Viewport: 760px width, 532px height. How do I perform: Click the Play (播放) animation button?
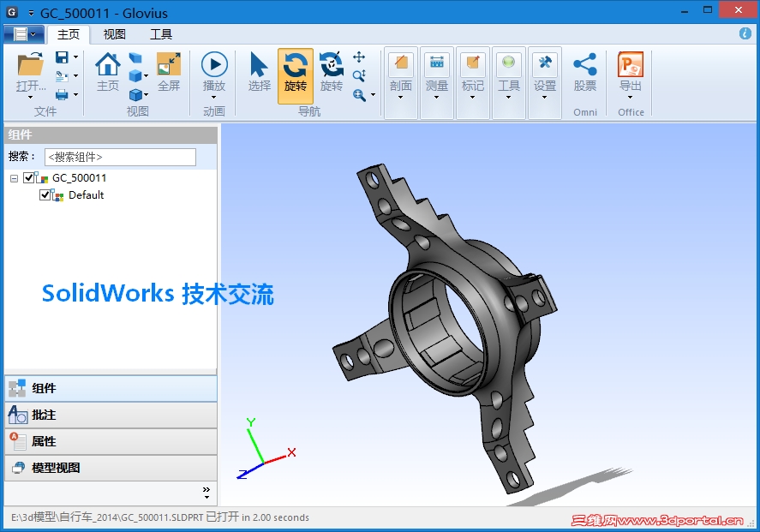click(x=214, y=64)
